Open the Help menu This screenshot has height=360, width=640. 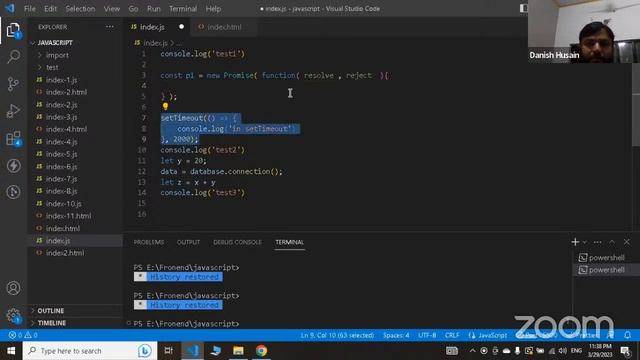[213, 9]
